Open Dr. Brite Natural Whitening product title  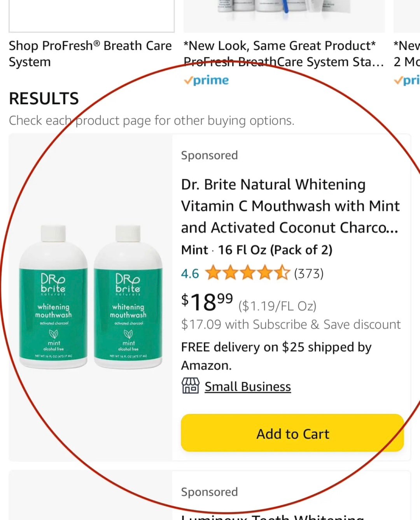tap(290, 206)
